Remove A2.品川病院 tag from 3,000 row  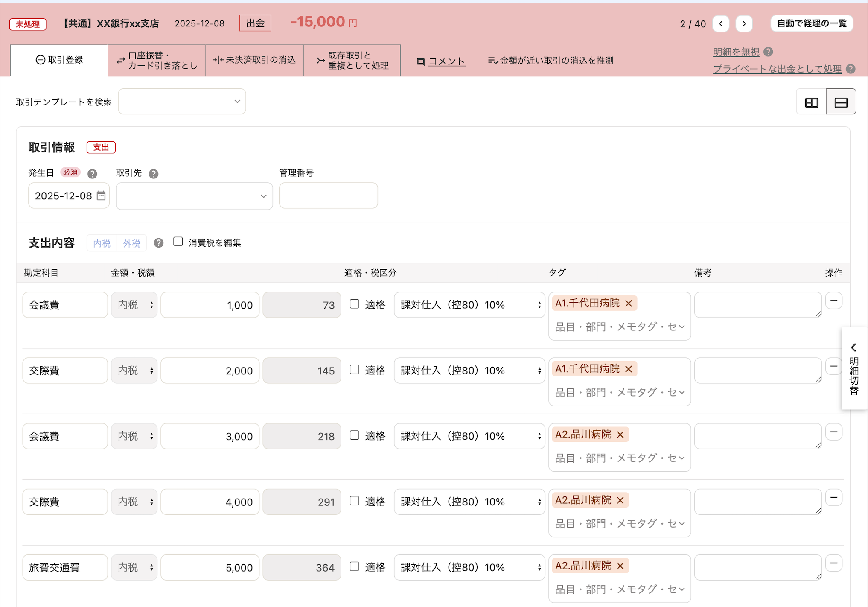[620, 435]
